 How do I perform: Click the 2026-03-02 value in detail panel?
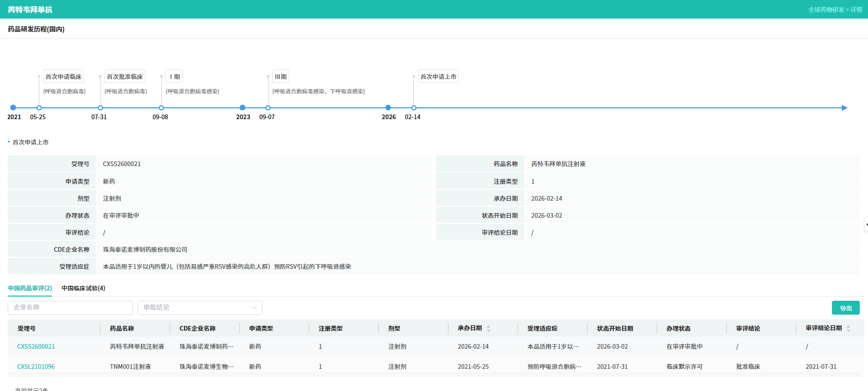coord(546,216)
